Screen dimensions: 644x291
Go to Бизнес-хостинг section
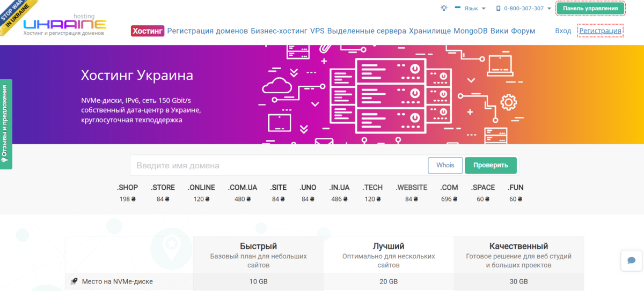279,31
